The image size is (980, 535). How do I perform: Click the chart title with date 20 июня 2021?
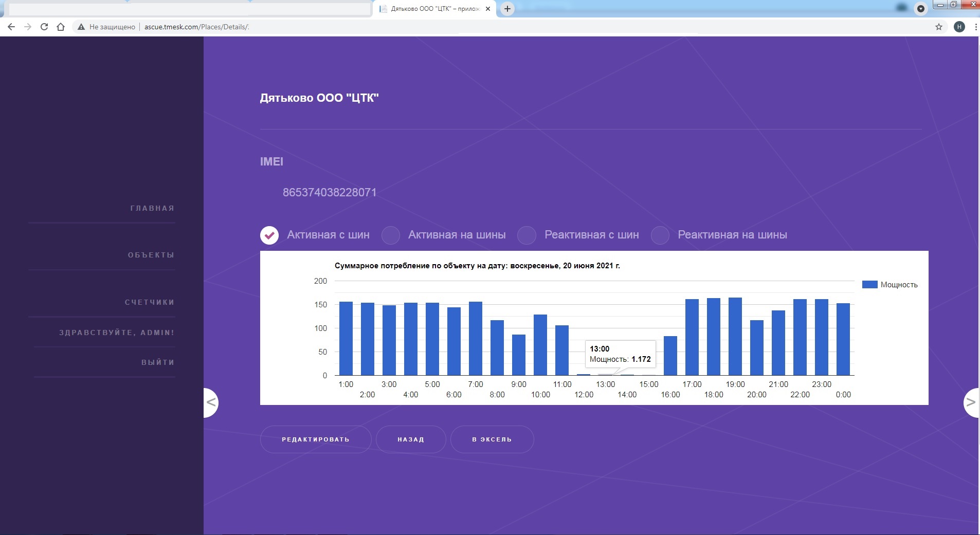click(x=477, y=266)
